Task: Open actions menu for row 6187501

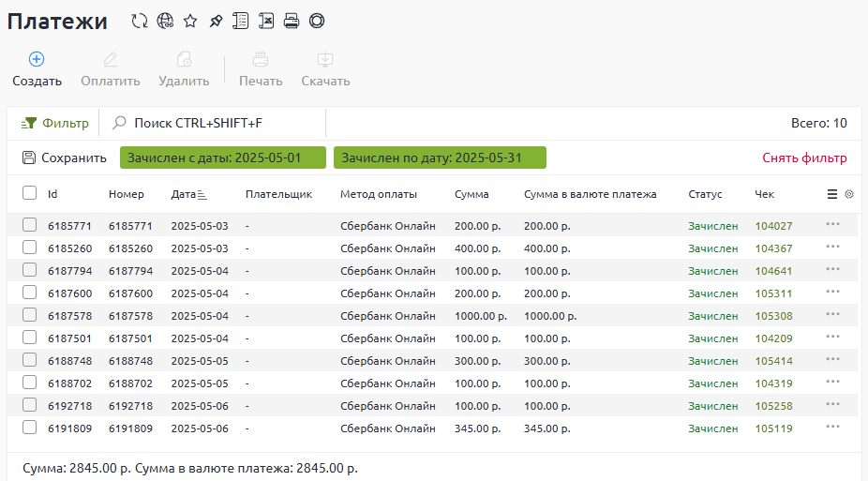Action: (832, 337)
